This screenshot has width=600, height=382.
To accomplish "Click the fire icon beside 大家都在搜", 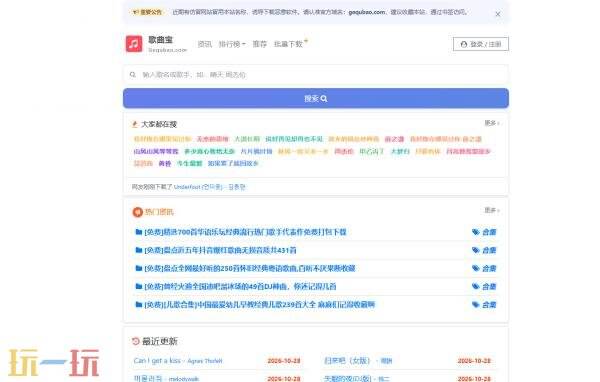I will point(135,124).
